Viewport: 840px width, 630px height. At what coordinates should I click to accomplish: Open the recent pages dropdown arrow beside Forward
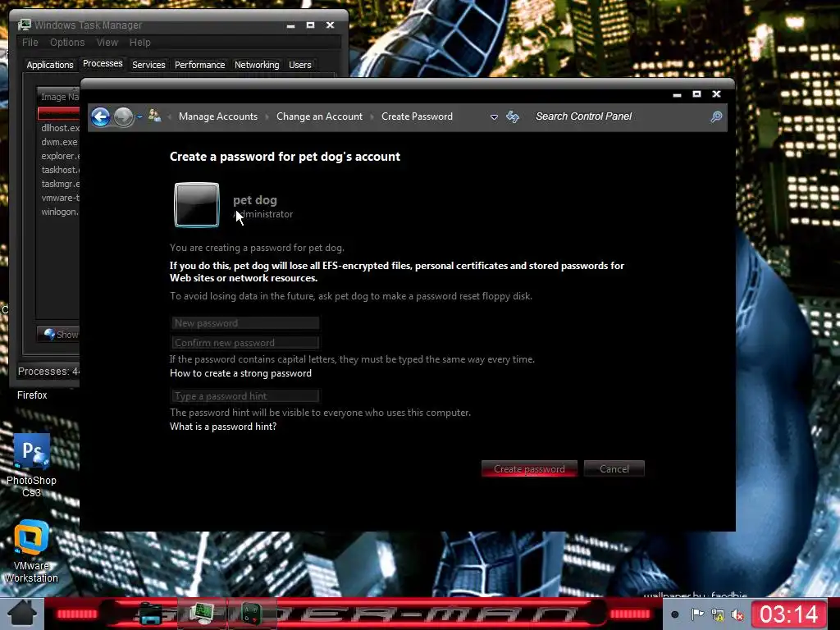point(139,116)
